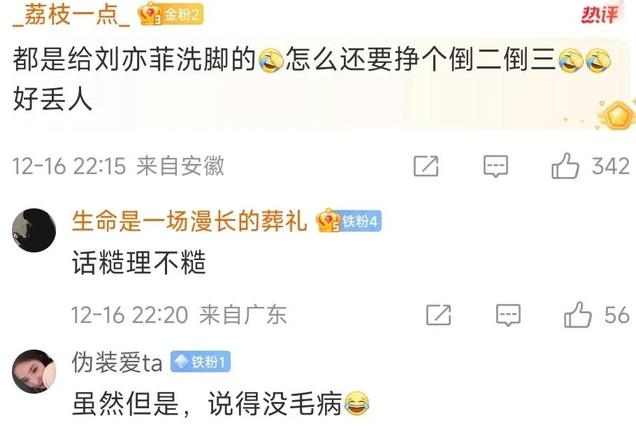Open 伪装爱ta username link

coord(117,362)
